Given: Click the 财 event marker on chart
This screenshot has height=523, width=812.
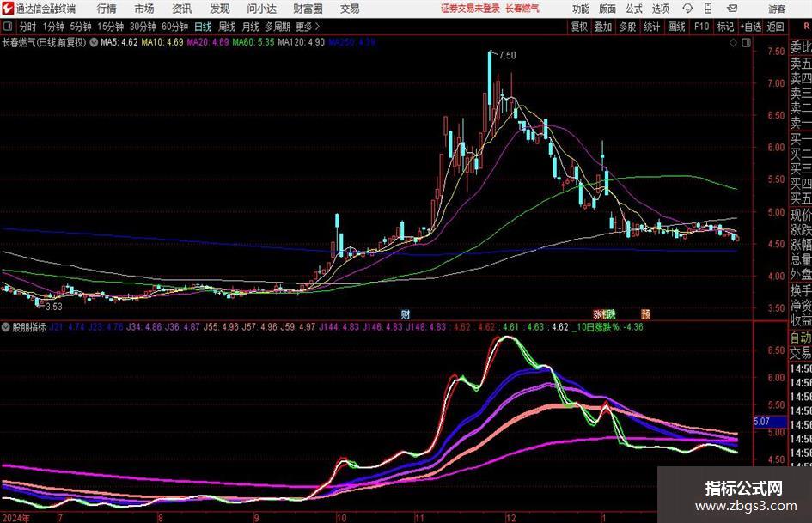Looking at the screenshot, I should [x=406, y=313].
